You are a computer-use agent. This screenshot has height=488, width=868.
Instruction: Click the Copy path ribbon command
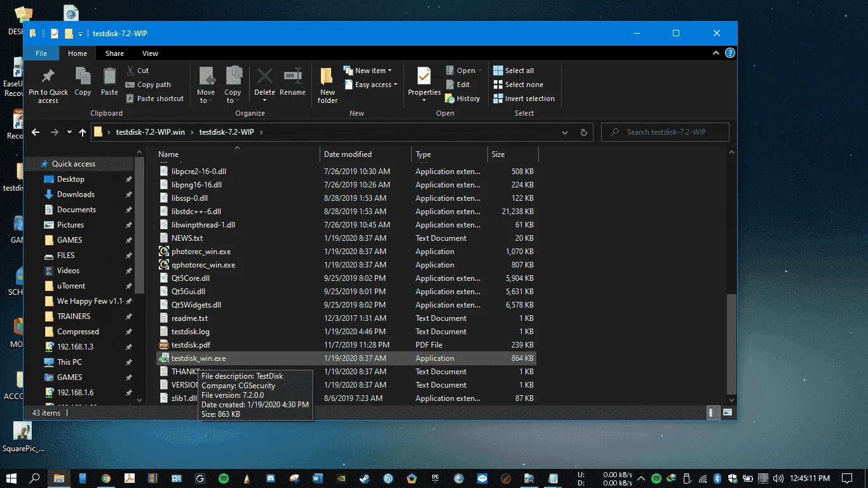point(148,85)
